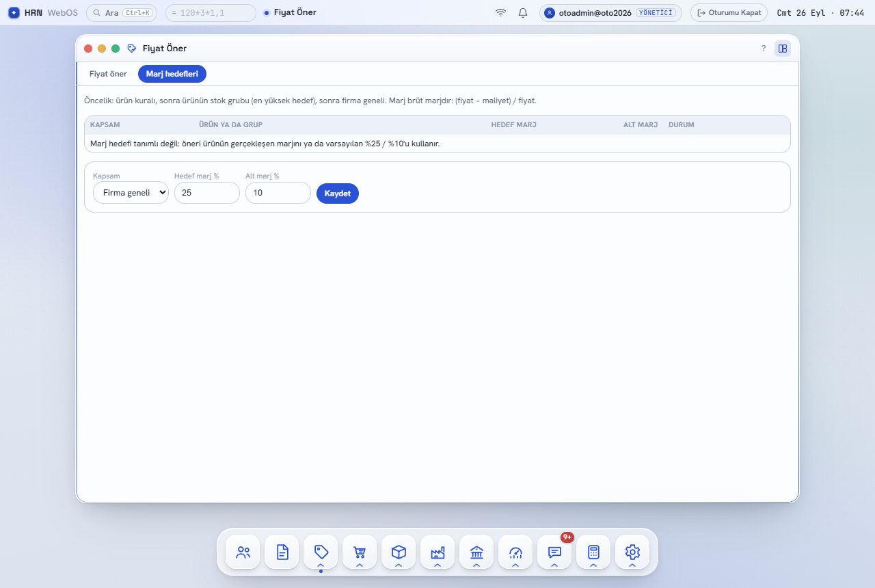Open the document dock icon

coord(282,552)
